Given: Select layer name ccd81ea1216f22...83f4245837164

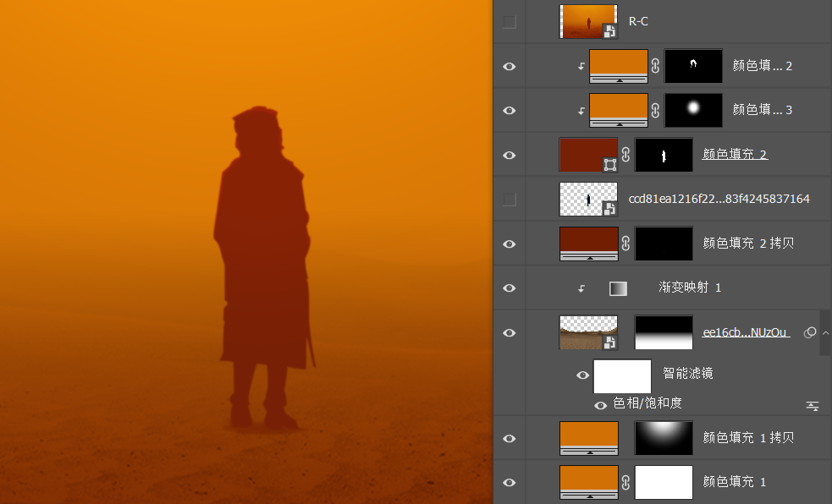Looking at the screenshot, I should [719, 199].
